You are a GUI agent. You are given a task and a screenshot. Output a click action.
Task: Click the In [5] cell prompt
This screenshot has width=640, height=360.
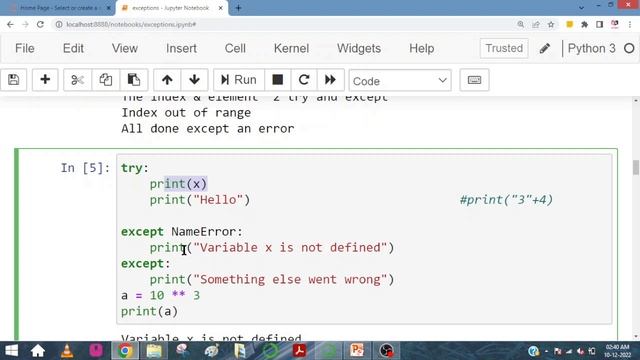85,168
